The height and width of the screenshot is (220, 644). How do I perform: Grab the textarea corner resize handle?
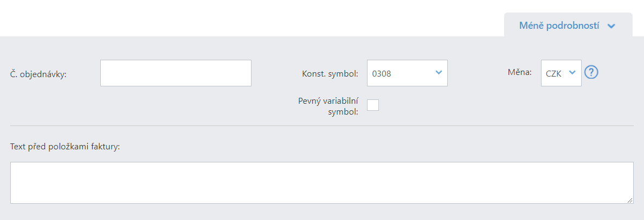pyautogui.click(x=629, y=200)
